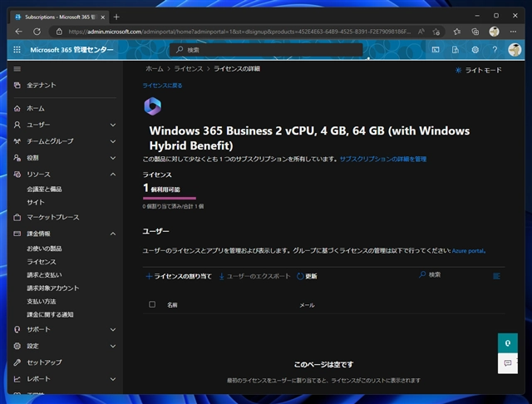
Task: Open the feedback chat floating button
Action: click(508, 363)
